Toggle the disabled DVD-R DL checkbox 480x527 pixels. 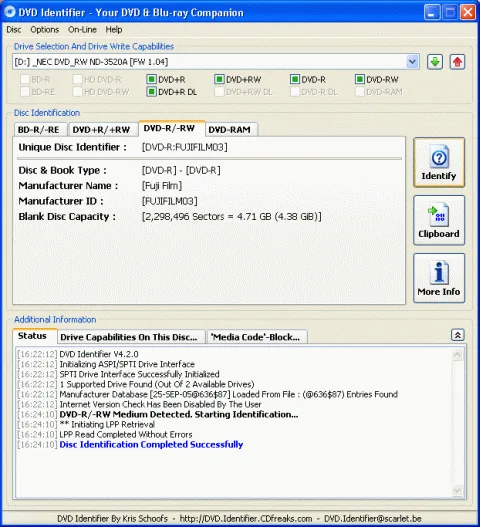(295, 91)
